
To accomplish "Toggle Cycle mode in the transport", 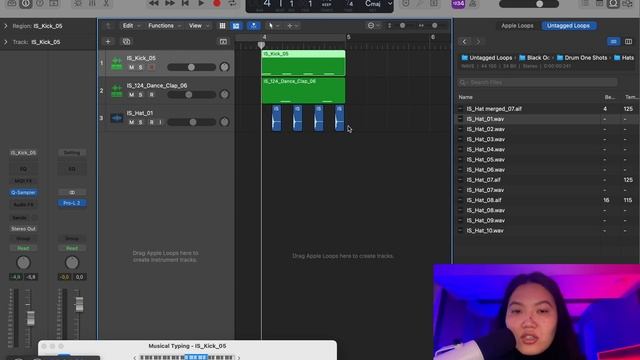I will click(x=232, y=3).
